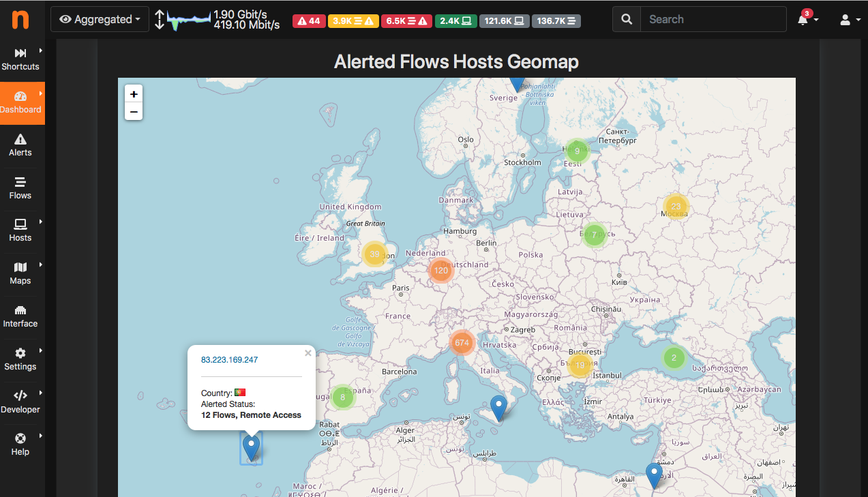868x497 pixels.
Task: Click the Alerted Flows Hosts Geomap title
Action: tap(456, 62)
